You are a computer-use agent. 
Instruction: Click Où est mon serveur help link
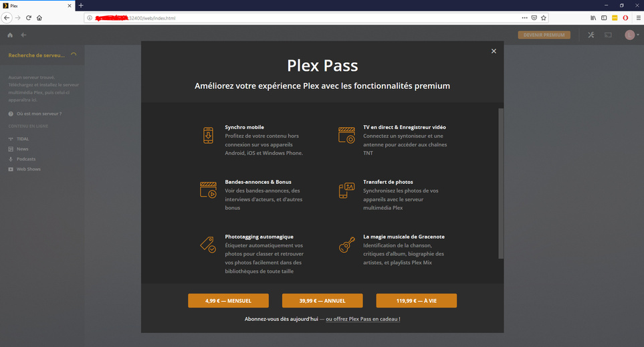(x=39, y=114)
